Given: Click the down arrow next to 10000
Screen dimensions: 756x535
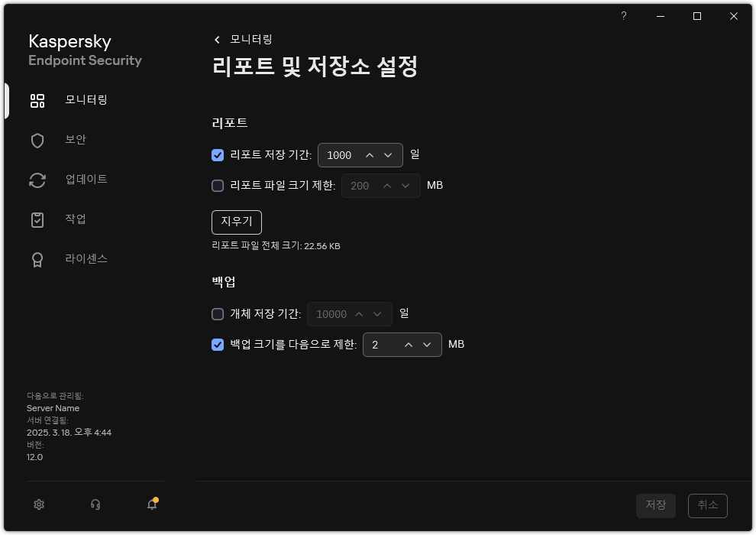Looking at the screenshot, I should click(377, 314).
